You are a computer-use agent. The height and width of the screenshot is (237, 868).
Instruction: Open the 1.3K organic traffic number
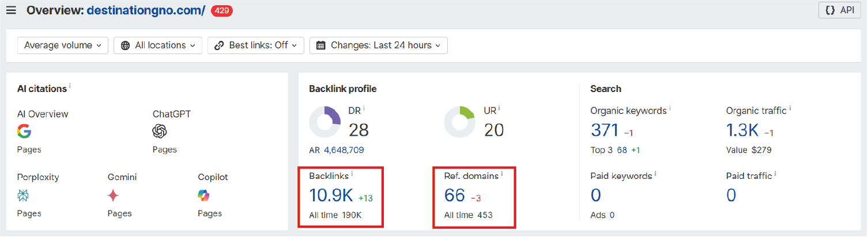[x=742, y=130]
